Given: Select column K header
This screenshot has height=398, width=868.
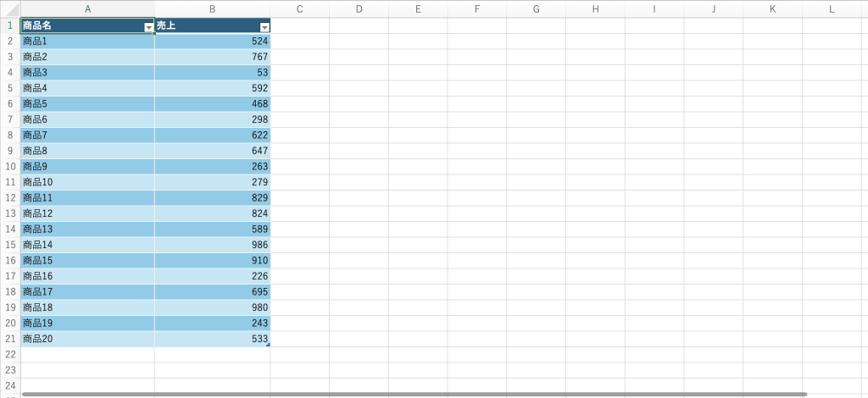Looking at the screenshot, I should [x=772, y=8].
